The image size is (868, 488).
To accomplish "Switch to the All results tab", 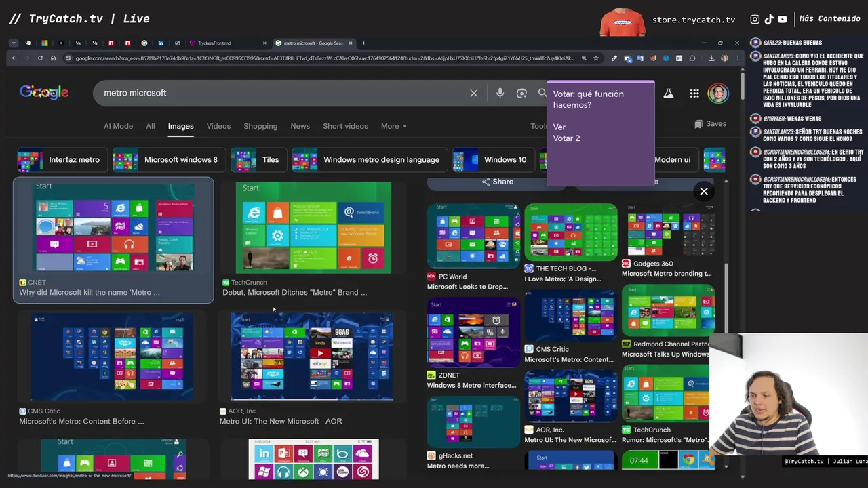I will tap(151, 126).
